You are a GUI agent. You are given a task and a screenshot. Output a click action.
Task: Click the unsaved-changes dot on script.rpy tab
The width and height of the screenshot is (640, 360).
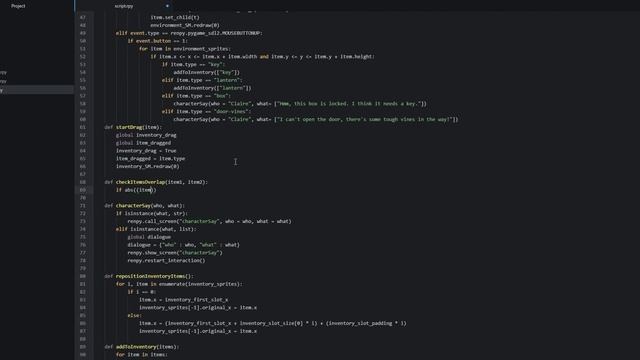[167, 6]
